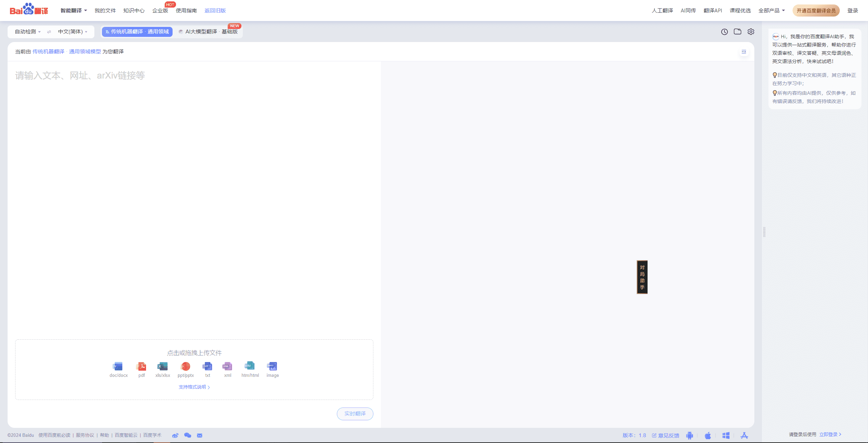Open AI同传 in the header
This screenshot has width=868, height=443.
coord(688,11)
